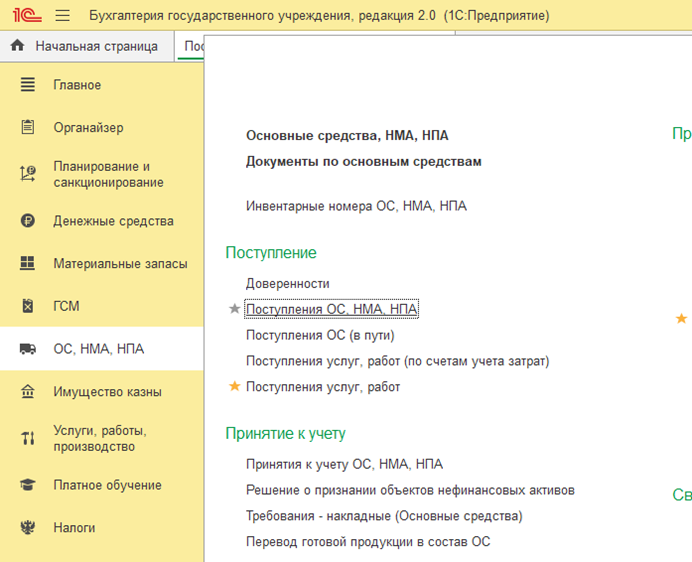
Task: Click the 1C logo icon
Action: 27,15
